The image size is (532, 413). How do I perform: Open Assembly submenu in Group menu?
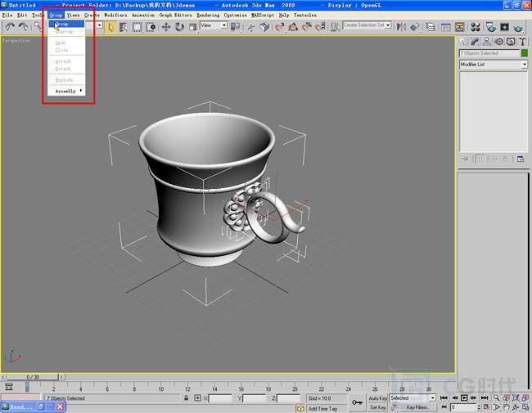(x=66, y=91)
